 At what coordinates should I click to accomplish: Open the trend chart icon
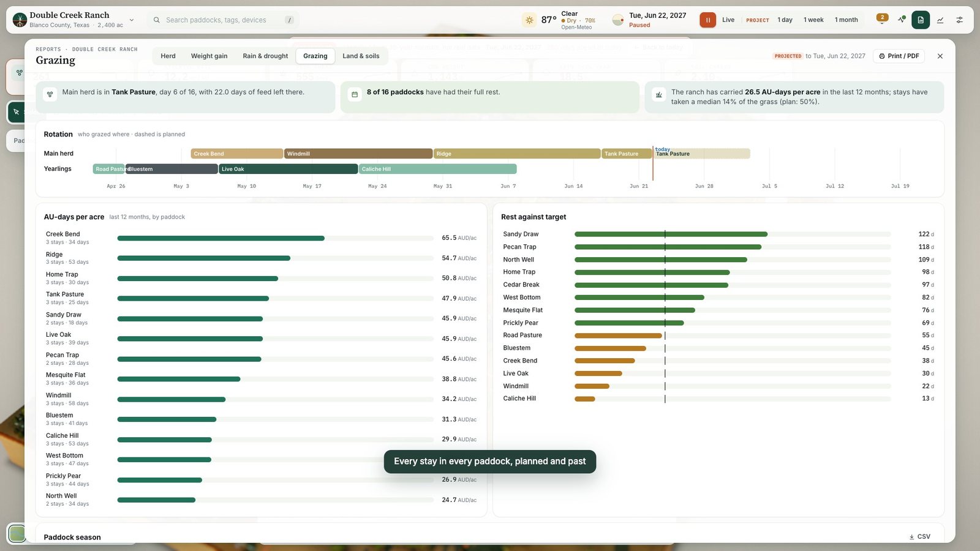pos(940,20)
